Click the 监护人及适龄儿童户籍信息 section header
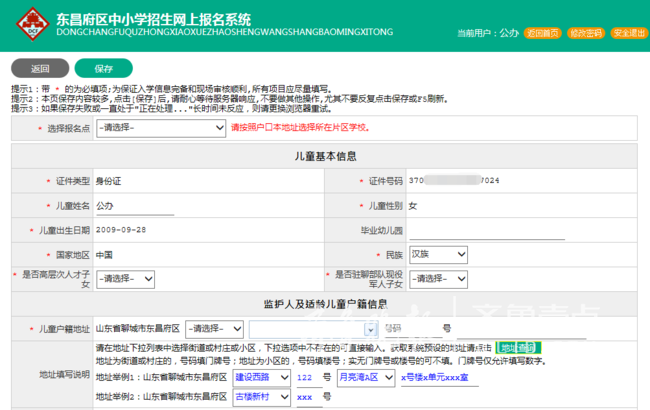The image size is (650, 410). [325, 304]
